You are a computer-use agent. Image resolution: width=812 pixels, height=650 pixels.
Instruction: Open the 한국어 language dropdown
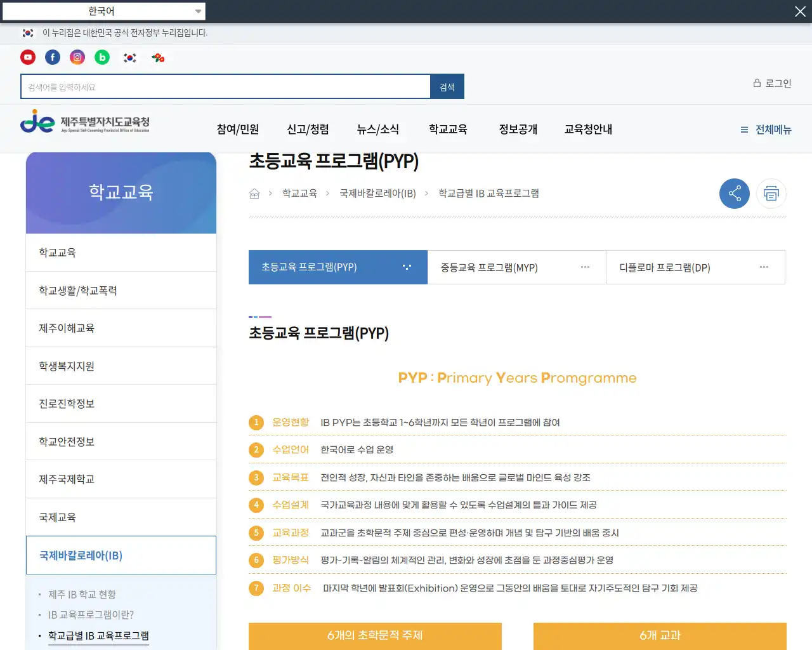click(104, 11)
